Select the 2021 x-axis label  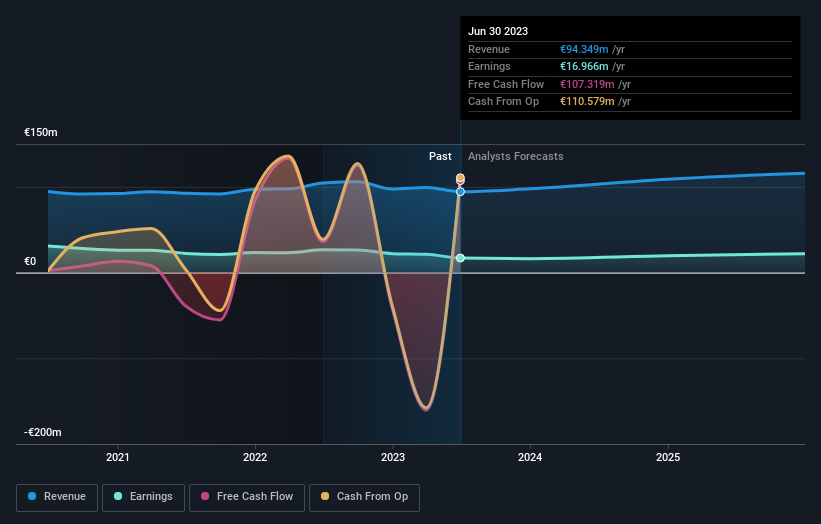[x=117, y=458]
